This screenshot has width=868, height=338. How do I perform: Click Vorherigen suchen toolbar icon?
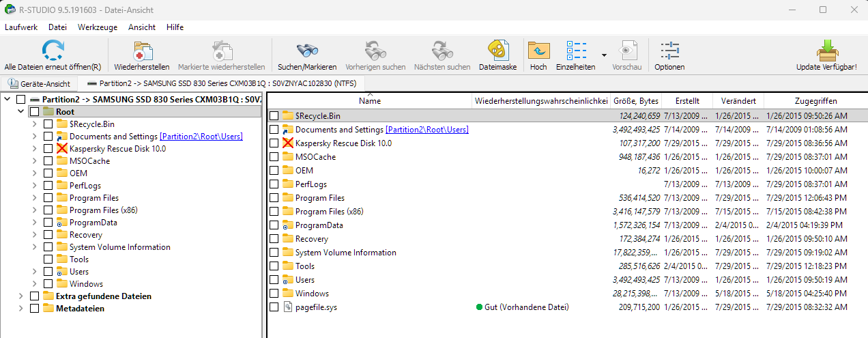click(x=375, y=51)
